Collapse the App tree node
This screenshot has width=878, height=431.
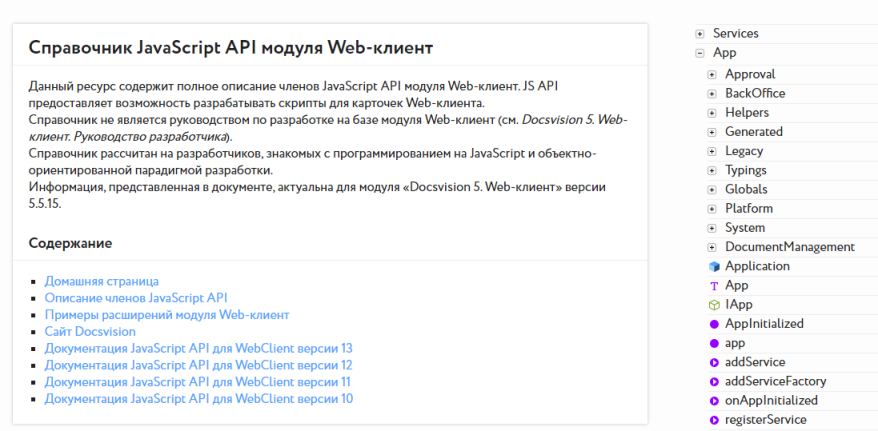(x=700, y=53)
